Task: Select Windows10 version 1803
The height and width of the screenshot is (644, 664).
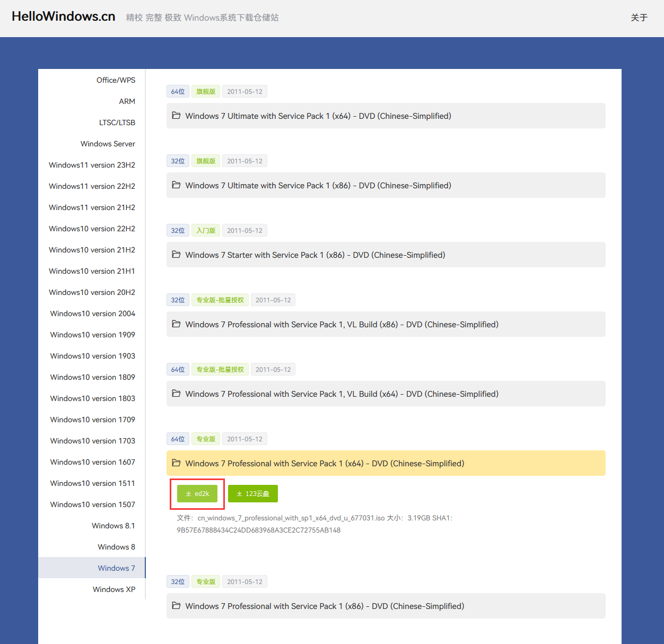Action: (92, 398)
